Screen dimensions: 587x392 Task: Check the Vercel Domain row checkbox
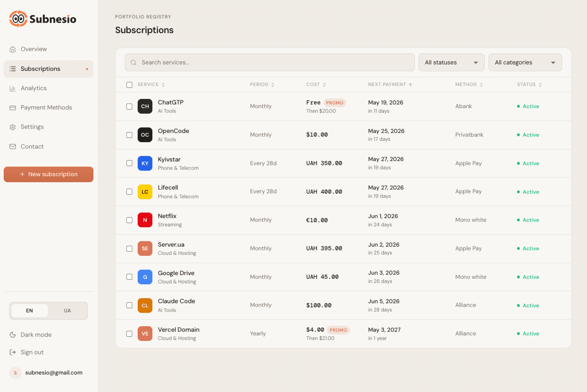coord(129,334)
